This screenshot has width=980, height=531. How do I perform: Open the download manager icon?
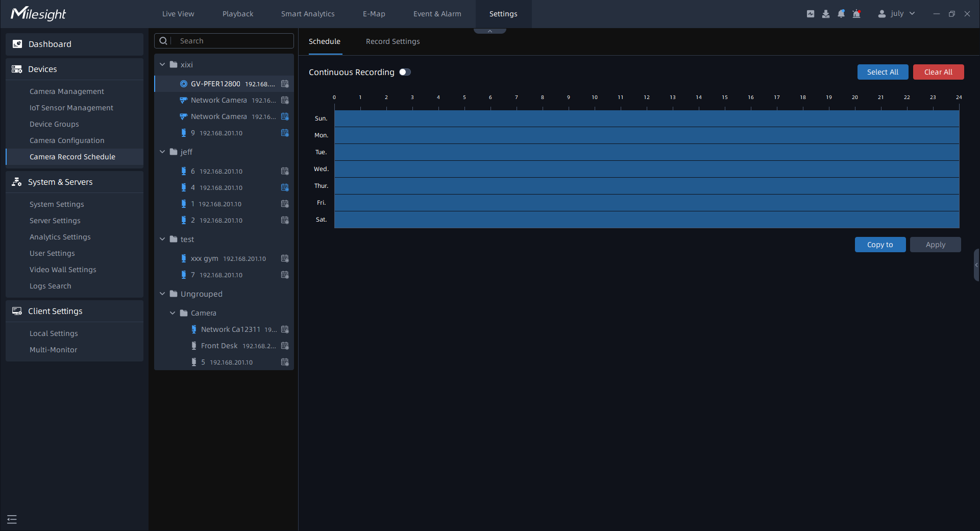[x=826, y=14]
